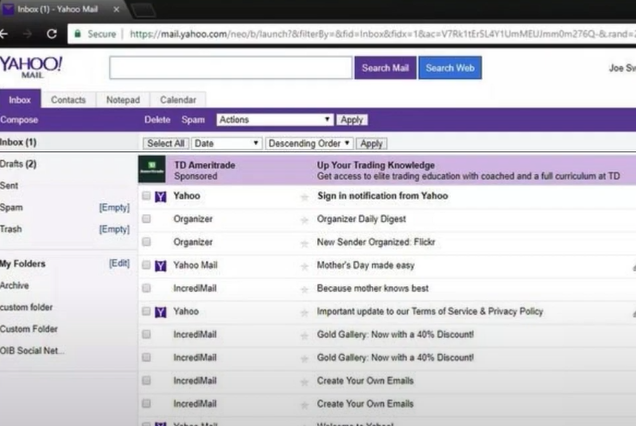Click the browser forward arrow
The image size is (636, 426).
(27, 34)
